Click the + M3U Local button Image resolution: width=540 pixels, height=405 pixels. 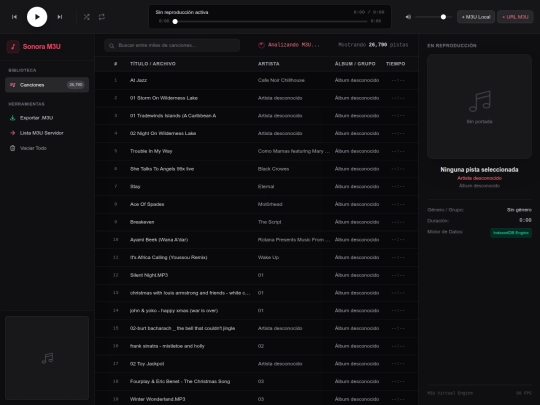point(476,17)
